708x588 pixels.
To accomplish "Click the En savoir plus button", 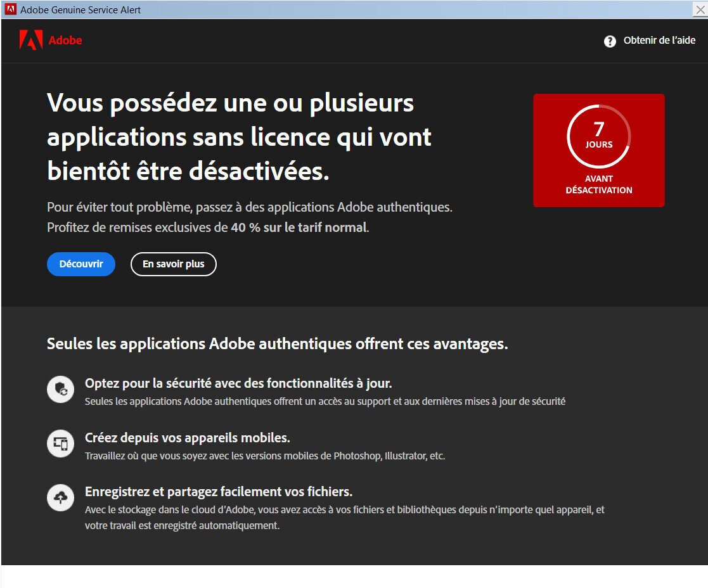I will pos(174,264).
